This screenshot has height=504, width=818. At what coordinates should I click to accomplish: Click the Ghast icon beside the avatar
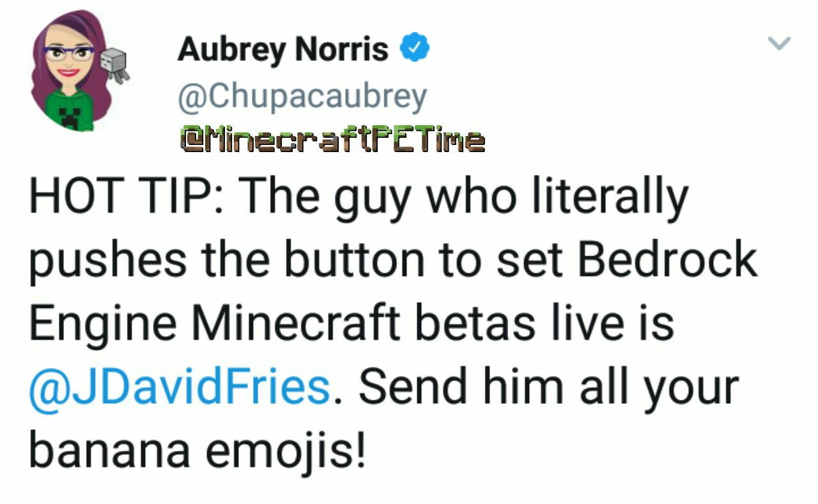[x=116, y=65]
